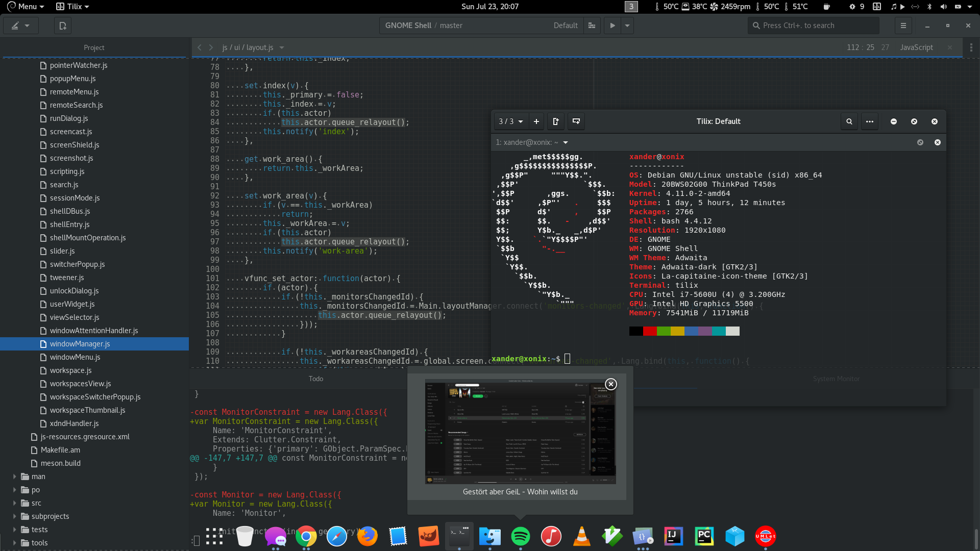Add a new Tilix session with plus button
Screen dimensions: 980x551
[536, 121]
